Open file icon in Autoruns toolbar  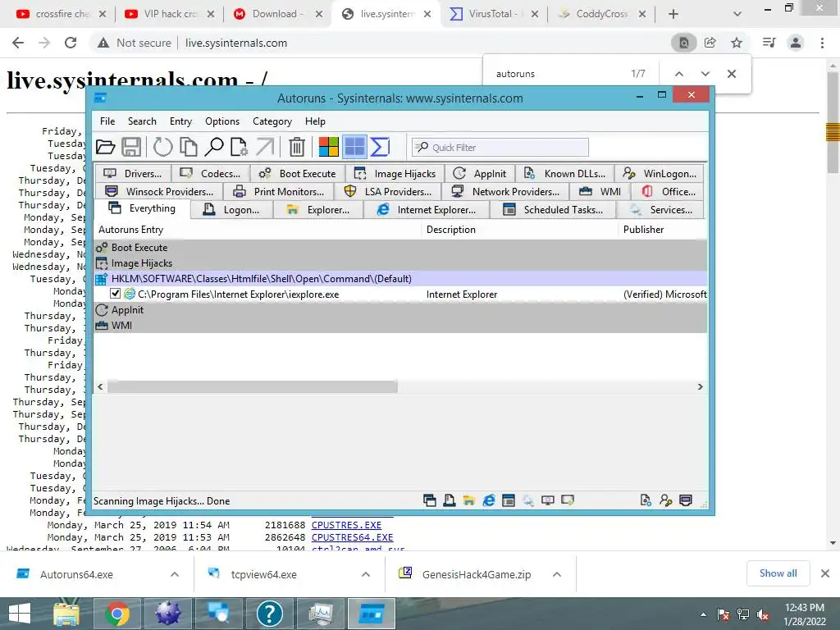click(x=106, y=147)
